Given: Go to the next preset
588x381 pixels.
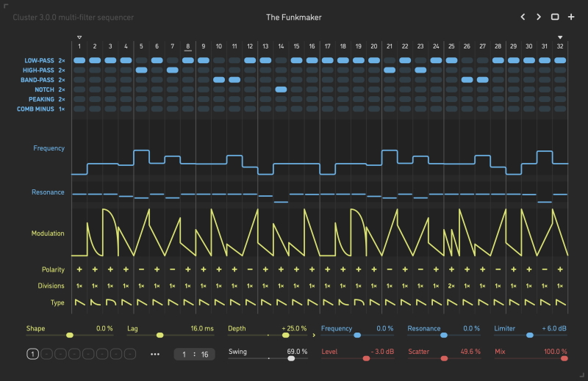Looking at the screenshot, I should [x=539, y=17].
